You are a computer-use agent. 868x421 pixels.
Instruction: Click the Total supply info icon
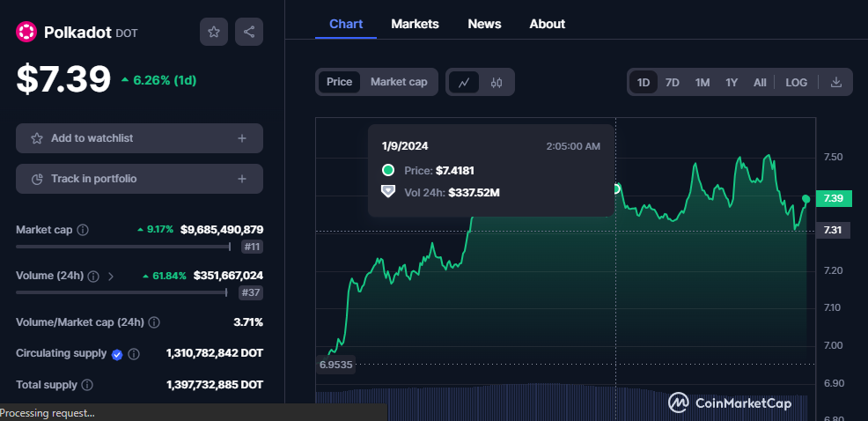pyautogui.click(x=87, y=385)
